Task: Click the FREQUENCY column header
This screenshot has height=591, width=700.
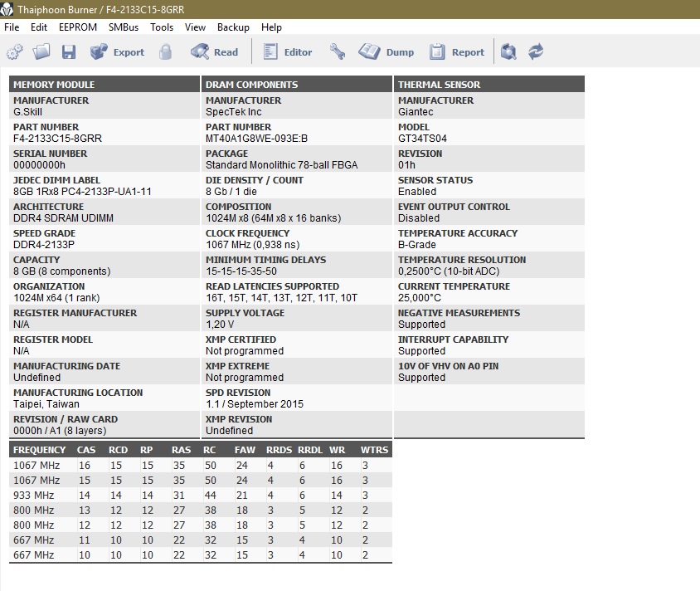Action: pyautogui.click(x=39, y=450)
